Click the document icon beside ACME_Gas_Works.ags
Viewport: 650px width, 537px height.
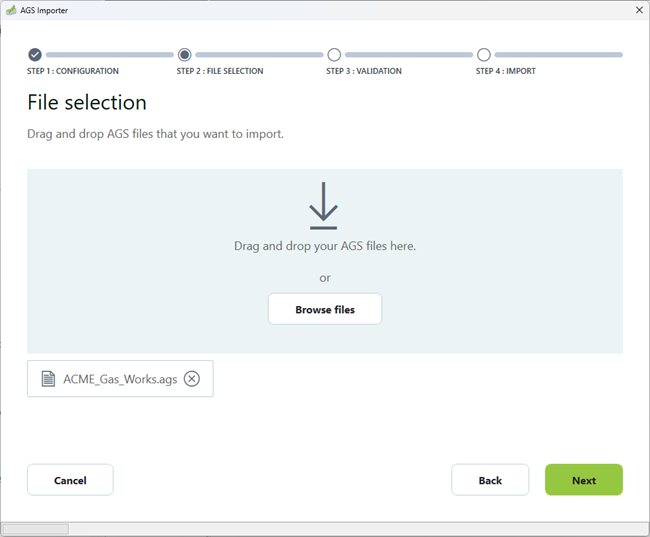point(48,379)
